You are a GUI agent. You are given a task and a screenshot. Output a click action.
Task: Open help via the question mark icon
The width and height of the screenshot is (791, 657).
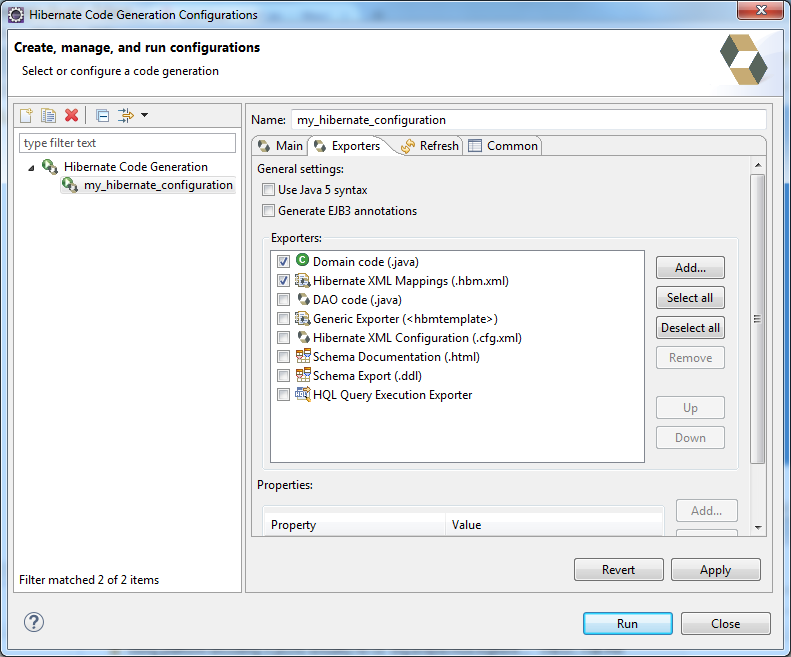click(x=34, y=622)
